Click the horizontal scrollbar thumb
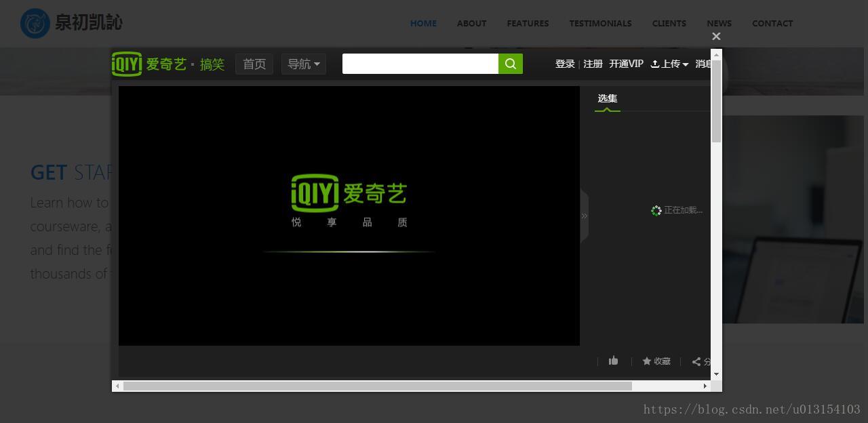This screenshot has width=868, height=423. pyautogui.click(x=378, y=386)
